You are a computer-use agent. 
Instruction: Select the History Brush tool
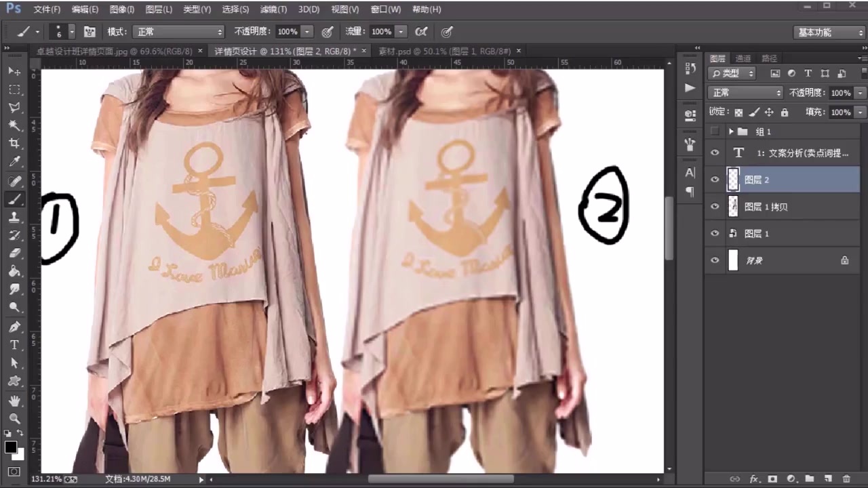(14, 236)
